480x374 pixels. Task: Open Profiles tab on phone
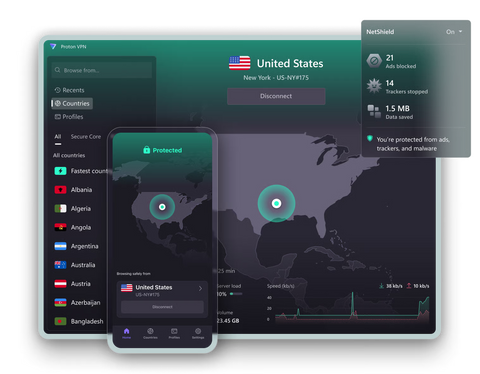pyautogui.click(x=174, y=333)
